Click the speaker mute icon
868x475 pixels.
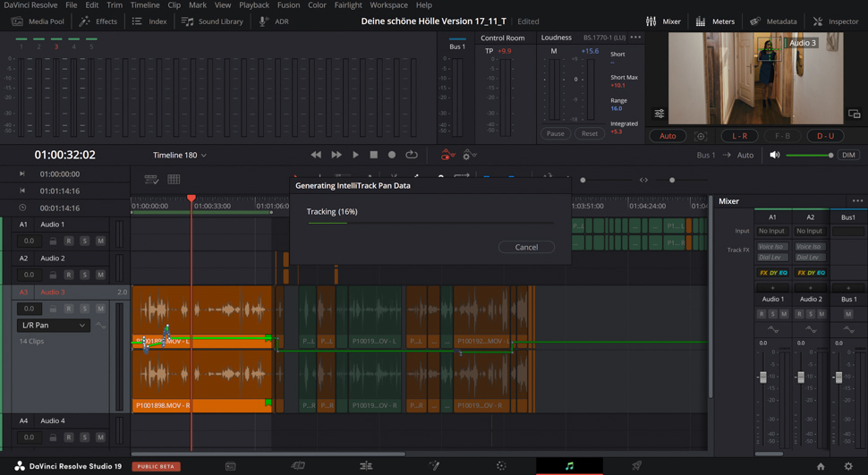[x=774, y=155]
